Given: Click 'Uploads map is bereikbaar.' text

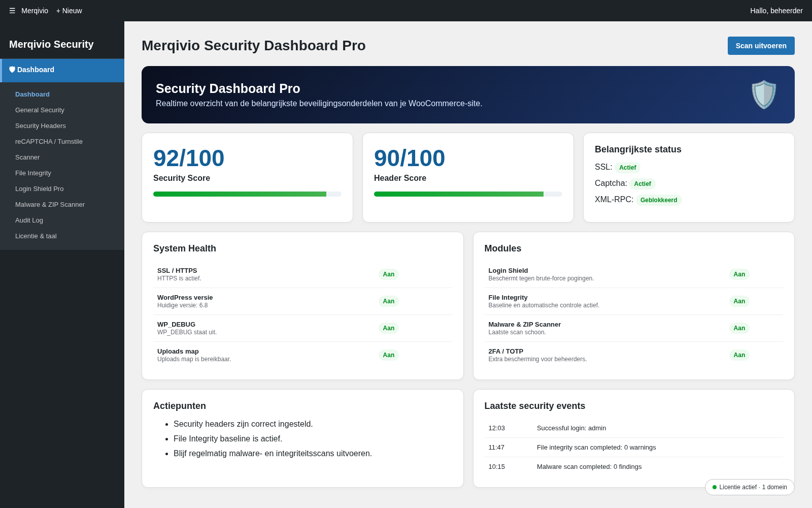Looking at the screenshot, I should [194, 359].
